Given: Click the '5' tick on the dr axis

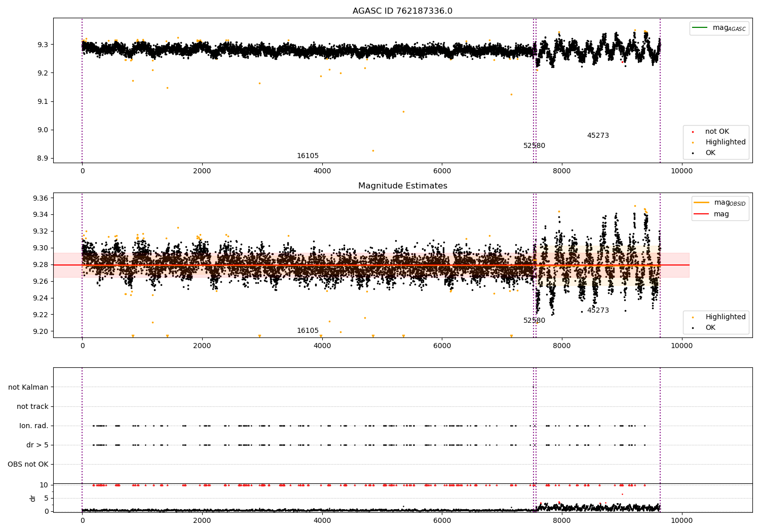Looking at the screenshot, I should [x=47, y=499].
